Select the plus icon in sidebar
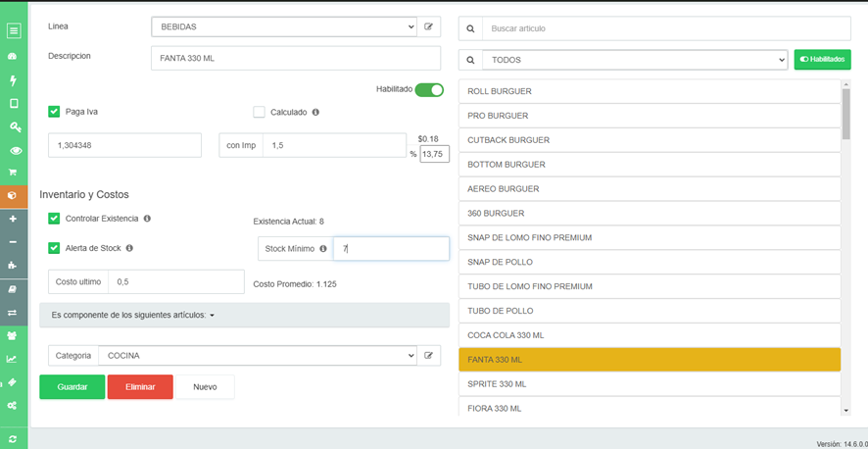The width and height of the screenshot is (868, 449). (x=14, y=220)
